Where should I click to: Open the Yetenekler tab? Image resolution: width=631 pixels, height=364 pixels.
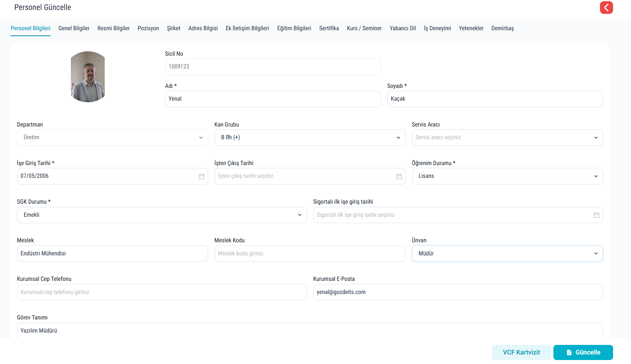tap(471, 28)
